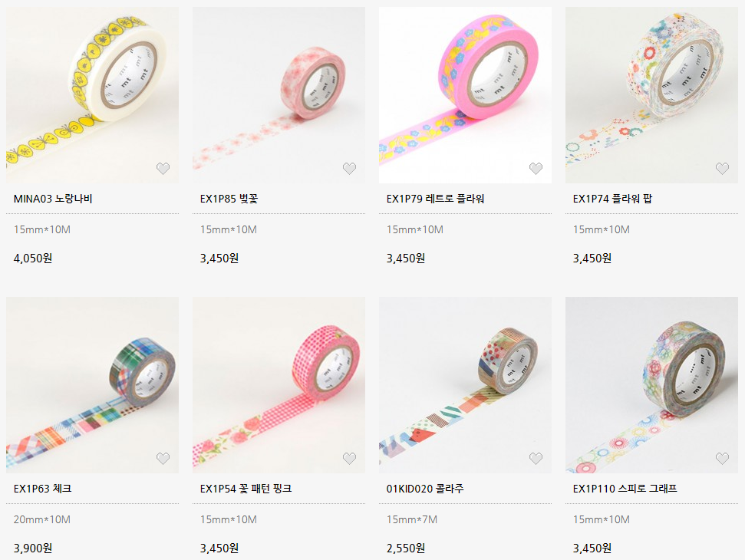Viewport: 745px width, 560px height.
Task: Open the collage pattern tape image
Action: (x=465, y=385)
